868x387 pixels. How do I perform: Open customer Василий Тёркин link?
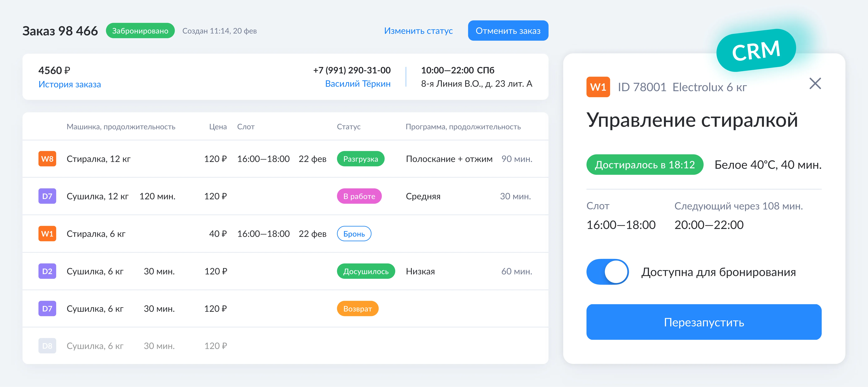tap(358, 84)
